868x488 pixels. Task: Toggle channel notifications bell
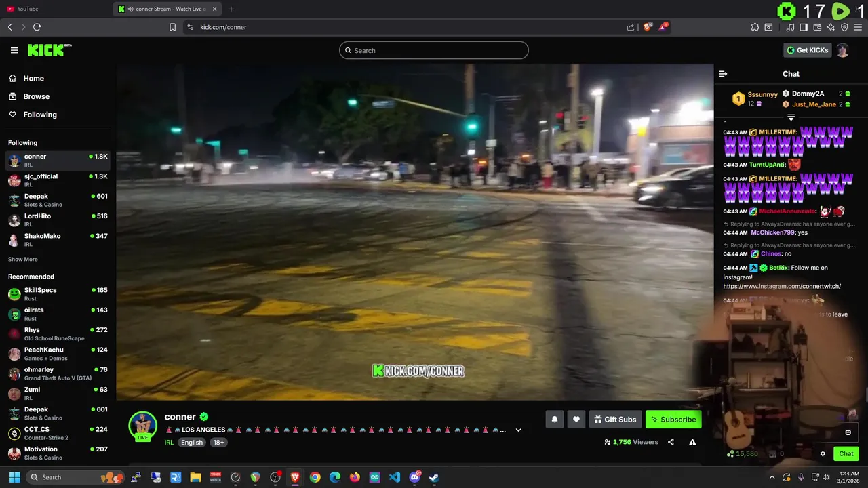coord(554,420)
